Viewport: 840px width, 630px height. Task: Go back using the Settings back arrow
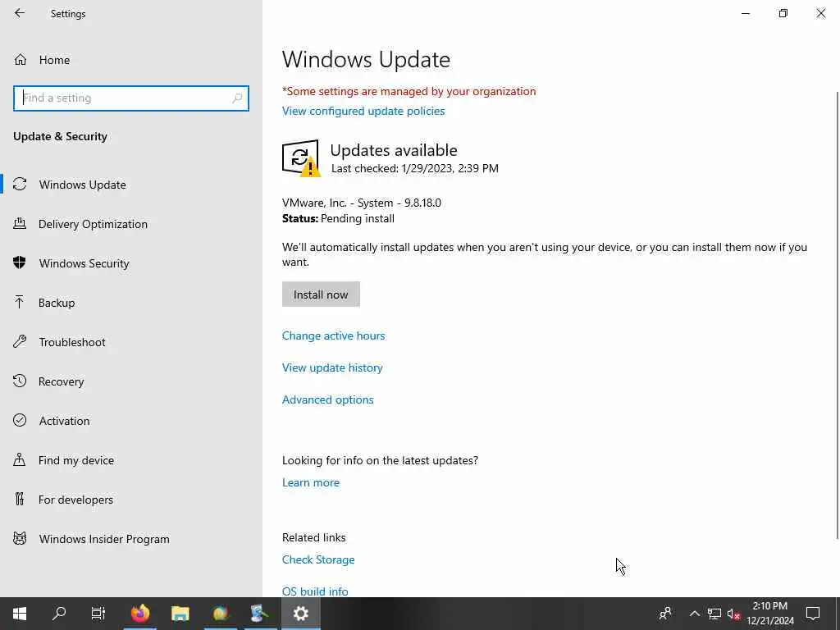click(20, 13)
